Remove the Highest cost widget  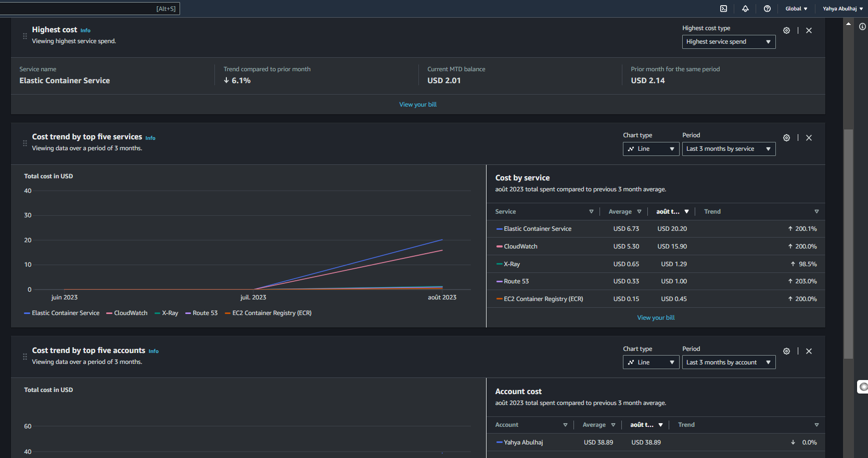click(809, 31)
